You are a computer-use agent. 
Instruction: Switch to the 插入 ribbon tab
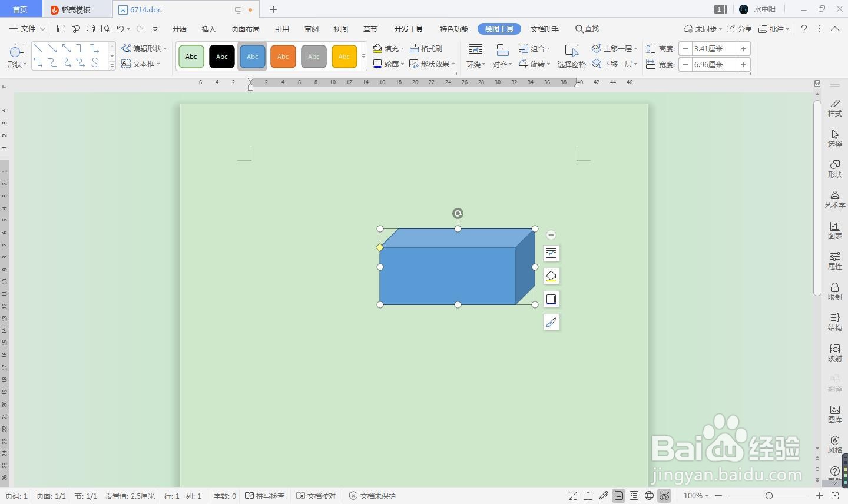[209, 29]
